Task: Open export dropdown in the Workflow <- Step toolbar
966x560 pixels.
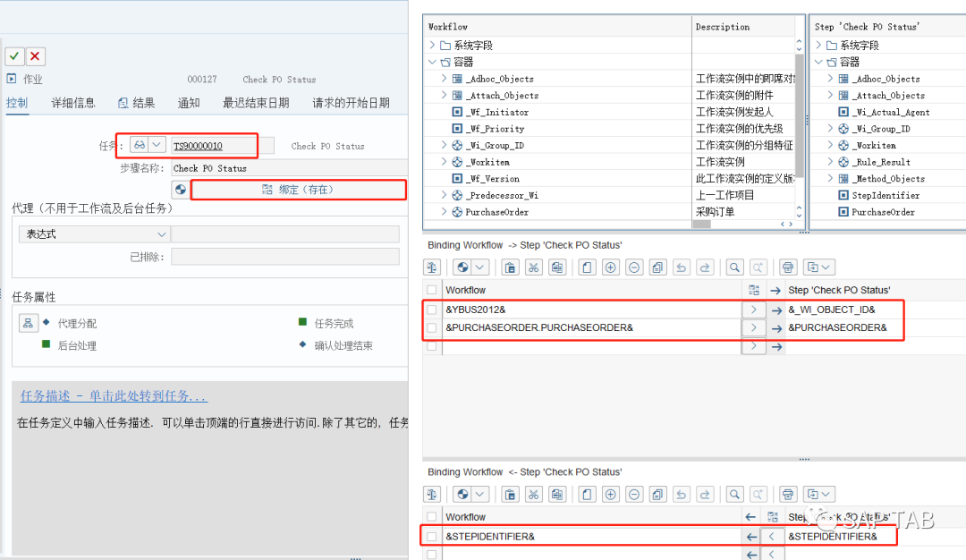Action: (819, 494)
